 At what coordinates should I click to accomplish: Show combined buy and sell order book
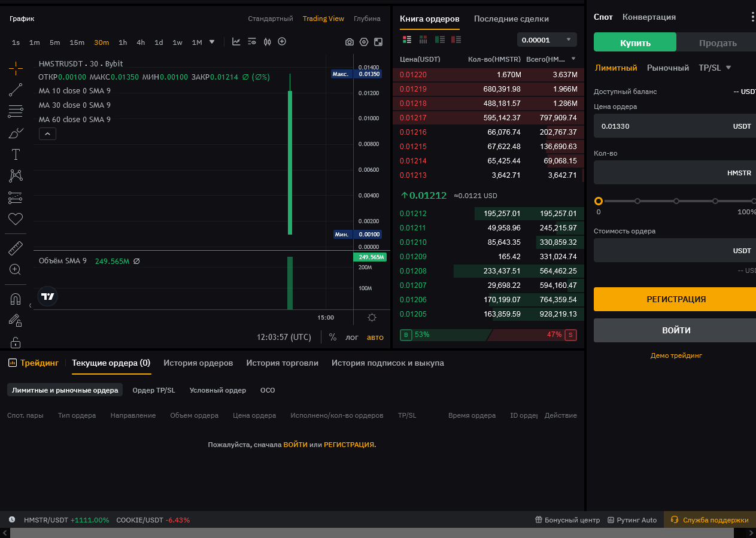click(407, 39)
